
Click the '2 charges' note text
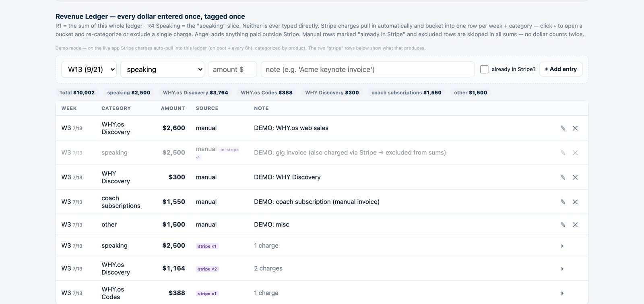point(268,268)
